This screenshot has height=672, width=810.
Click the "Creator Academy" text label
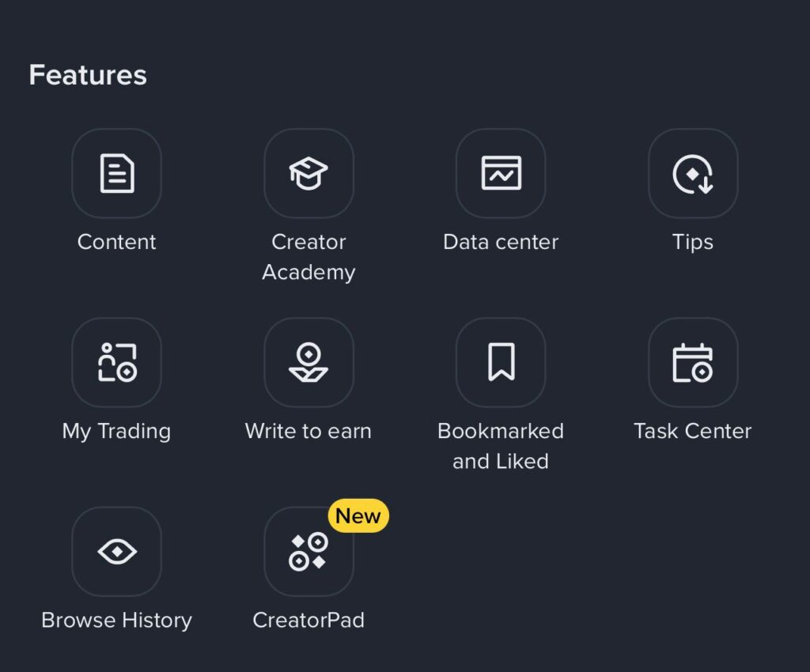pyautogui.click(x=308, y=257)
